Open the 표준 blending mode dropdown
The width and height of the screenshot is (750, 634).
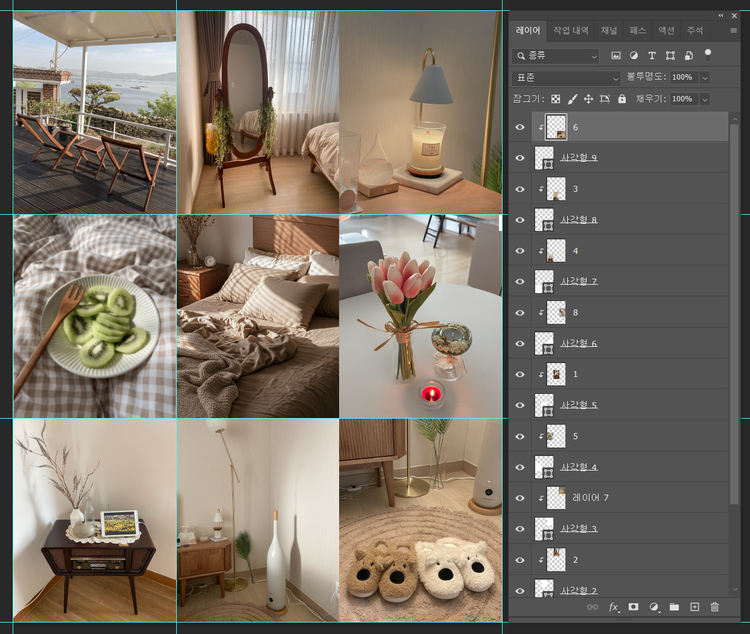(x=566, y=78)
